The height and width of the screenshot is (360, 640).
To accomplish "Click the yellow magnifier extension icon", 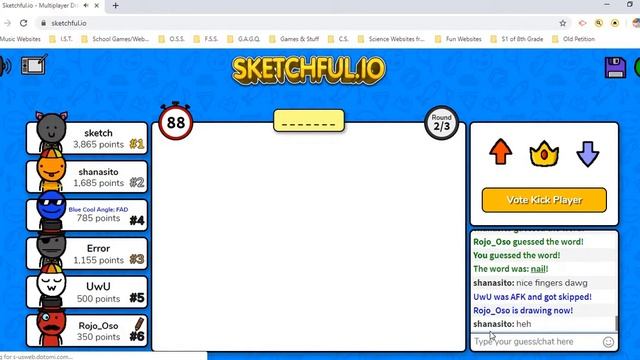I will tap(599, 23).
